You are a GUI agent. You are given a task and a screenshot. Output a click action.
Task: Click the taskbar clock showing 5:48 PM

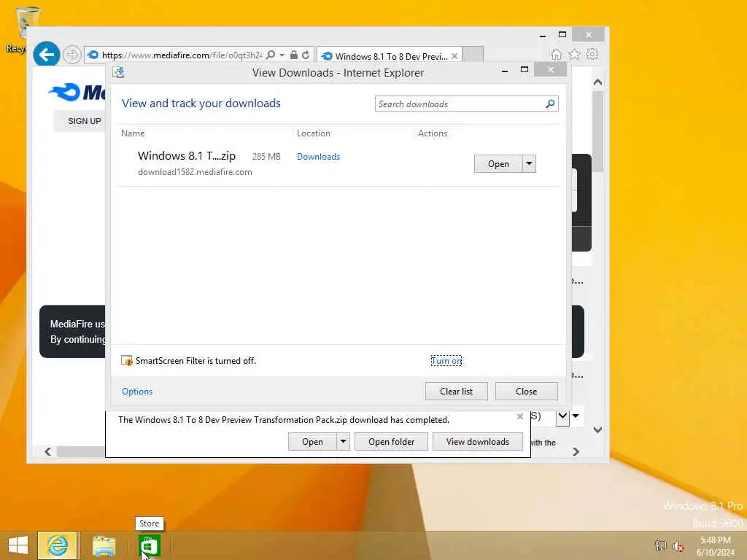(x=715, y=545)
